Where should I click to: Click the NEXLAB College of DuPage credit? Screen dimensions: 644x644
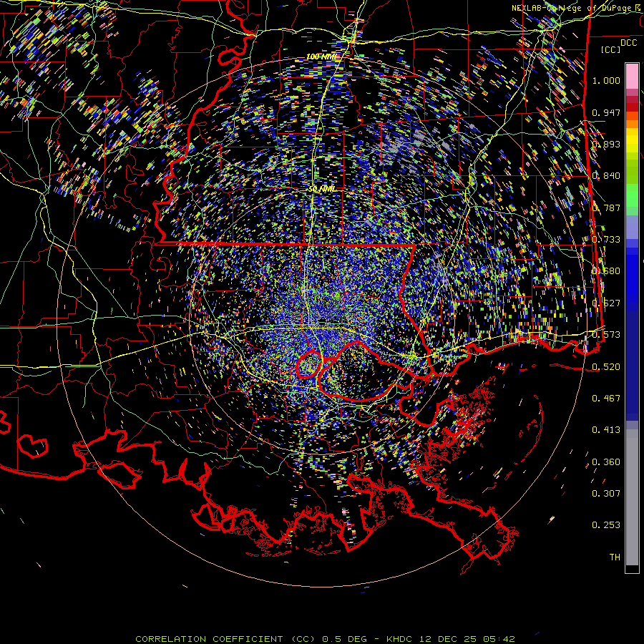tap(576, 8)
